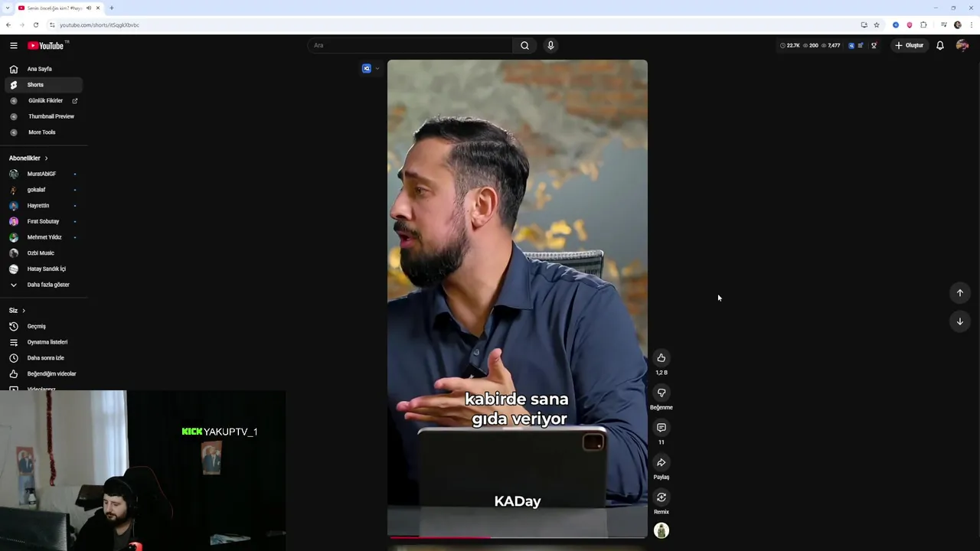Open Ozbi Music subscription channel
This screenshot has width=980, height=551.
42,253
